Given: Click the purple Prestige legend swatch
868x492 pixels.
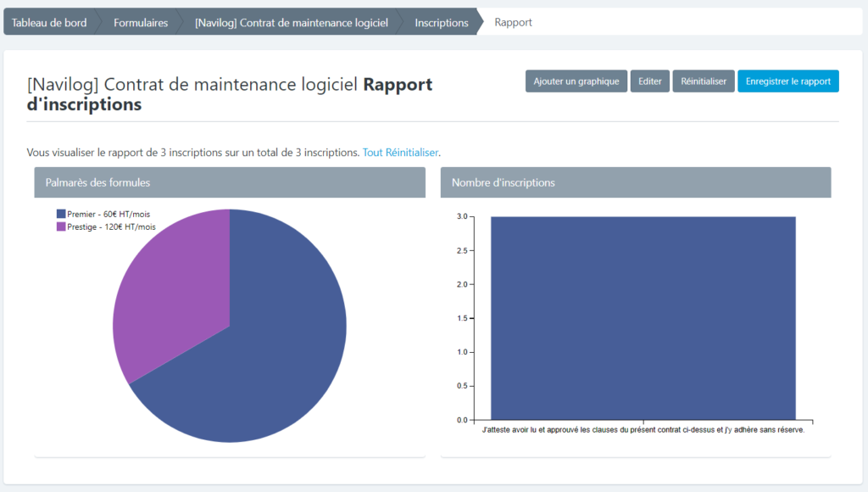Looking at the screenshot, I should [61, 226].
